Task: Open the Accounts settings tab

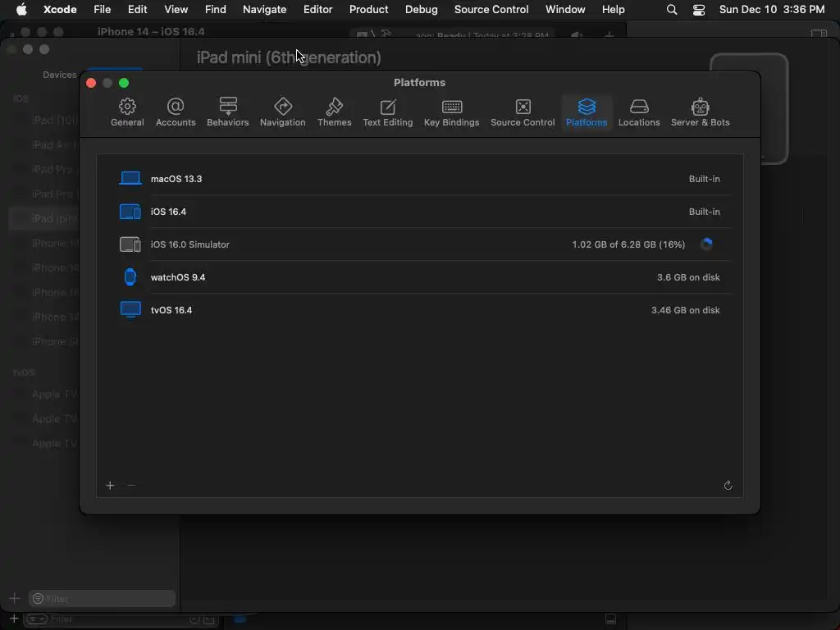Action: [x=176, y=112]
